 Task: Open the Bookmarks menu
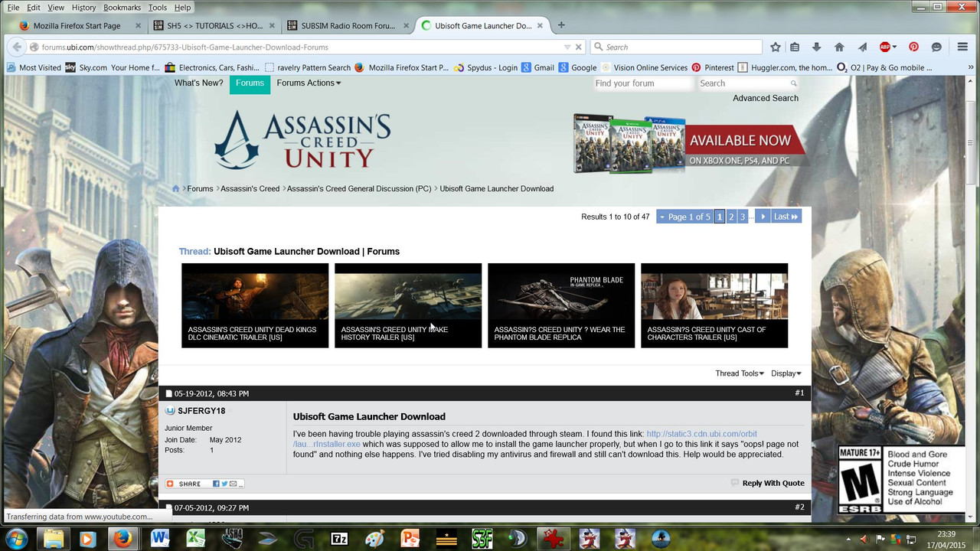(122, 7)
